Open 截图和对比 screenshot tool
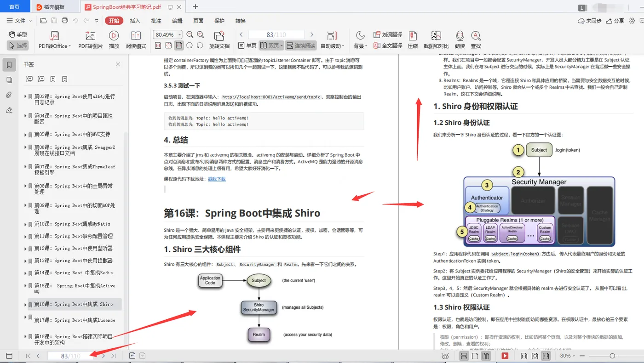Viewport: 644px width, 363px height. pos(436,40)
